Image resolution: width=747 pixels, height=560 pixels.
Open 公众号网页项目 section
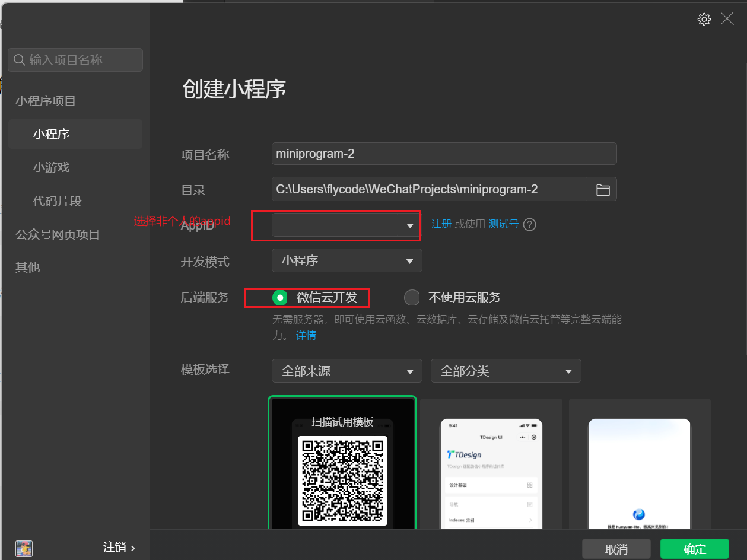(x=58, y=235)
